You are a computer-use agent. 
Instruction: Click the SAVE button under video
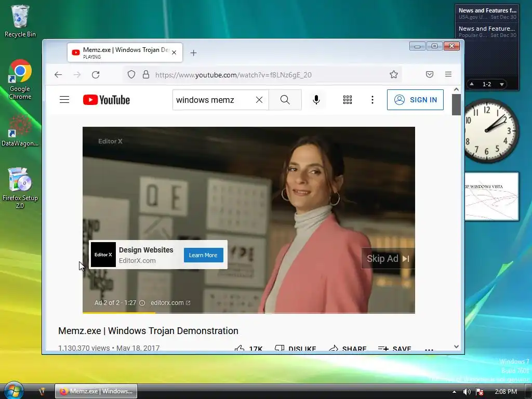point(394,349)
